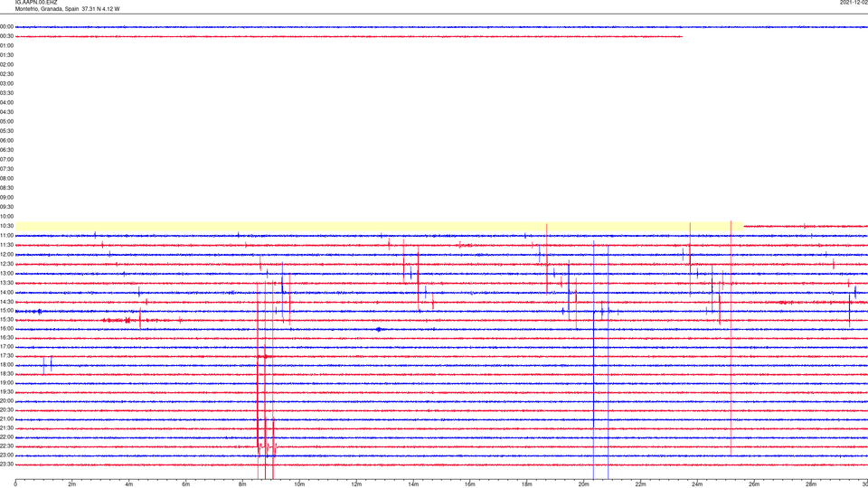Screen dimensions: 868x488
Task: Select the '10:00' time row label
Action: (6, 216)
